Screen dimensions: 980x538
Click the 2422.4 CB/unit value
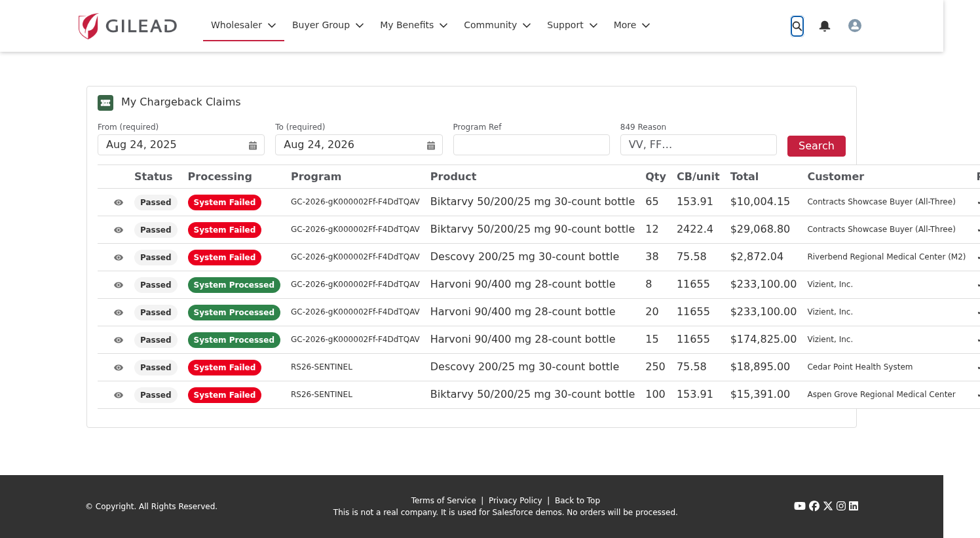coord(695,229)
